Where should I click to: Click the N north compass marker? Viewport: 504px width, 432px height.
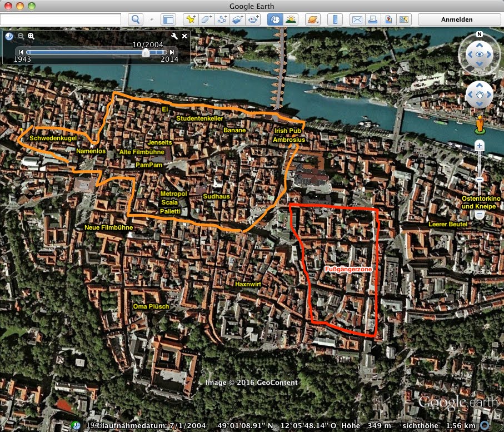click(x=479, y=34)
